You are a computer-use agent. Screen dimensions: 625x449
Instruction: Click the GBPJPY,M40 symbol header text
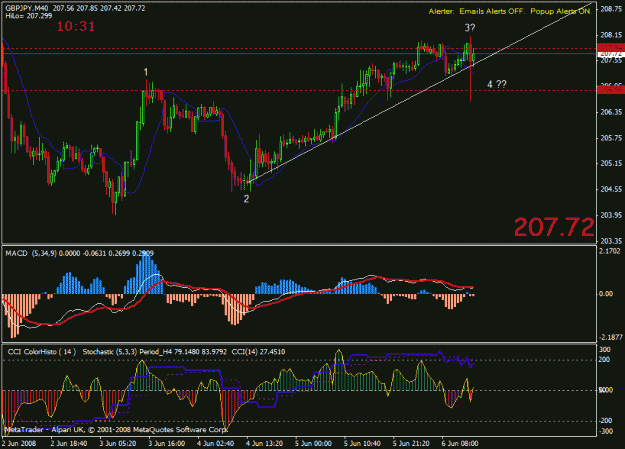[x=27, y=8]
